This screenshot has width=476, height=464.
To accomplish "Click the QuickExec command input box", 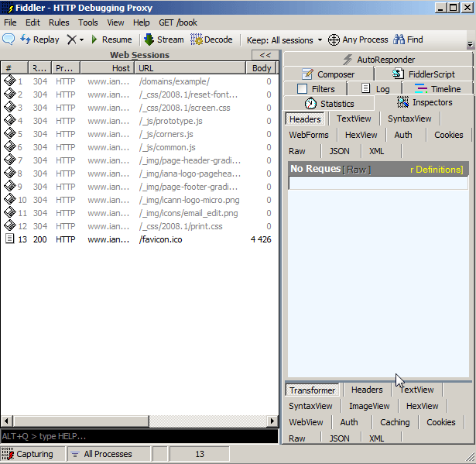I will point(139,436).
